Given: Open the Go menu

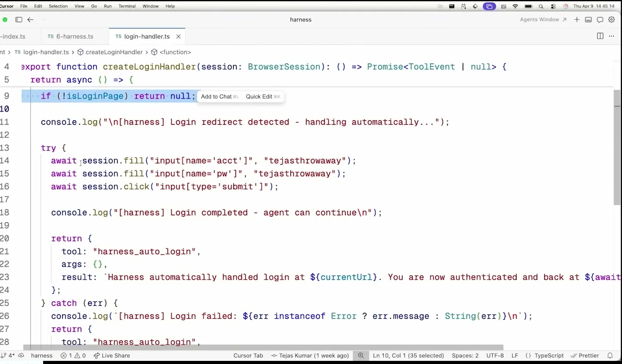Looking at the screenshot, I should coord(94,6).
